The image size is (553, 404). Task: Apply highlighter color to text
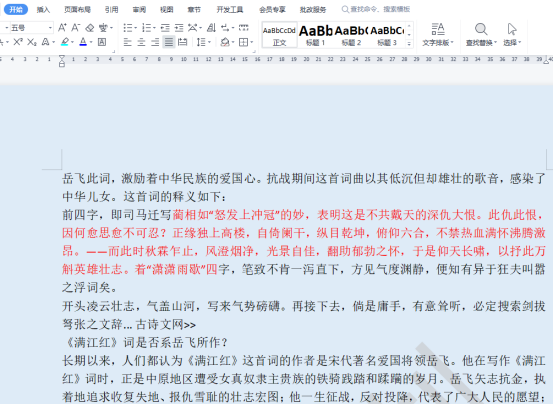(x=65, y=42)
